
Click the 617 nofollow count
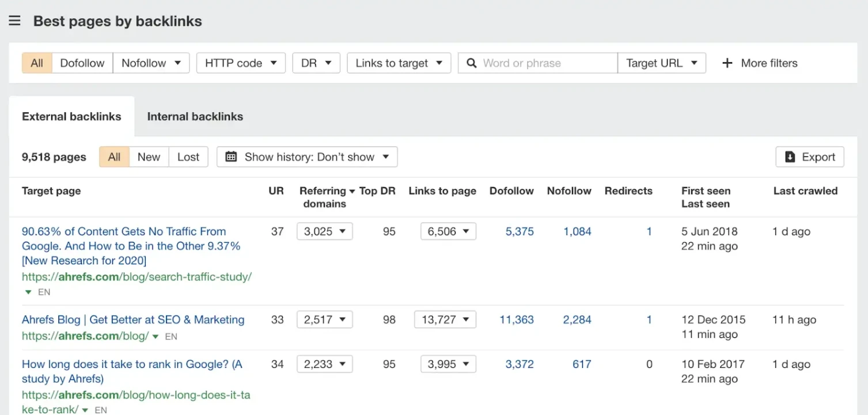point(582,364)
